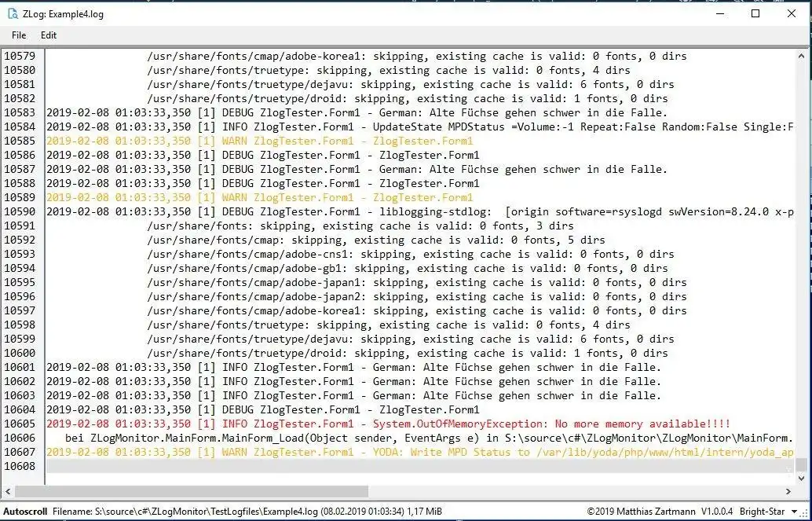
Task: Click the INFO German line at 10601
Action: coord(353,368)
